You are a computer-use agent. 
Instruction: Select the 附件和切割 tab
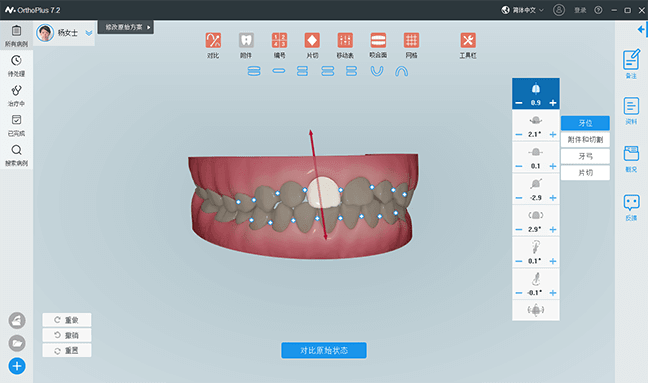tap(585, 140)
